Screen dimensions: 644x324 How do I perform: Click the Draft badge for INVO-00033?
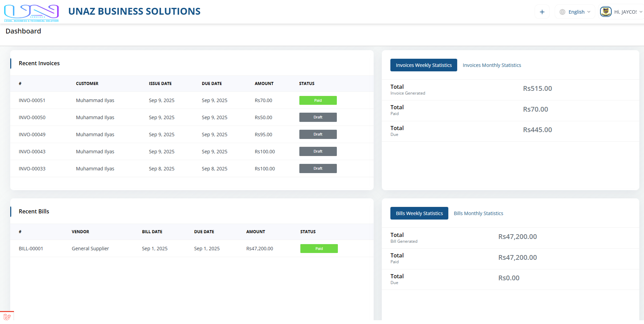click(318, 169)
